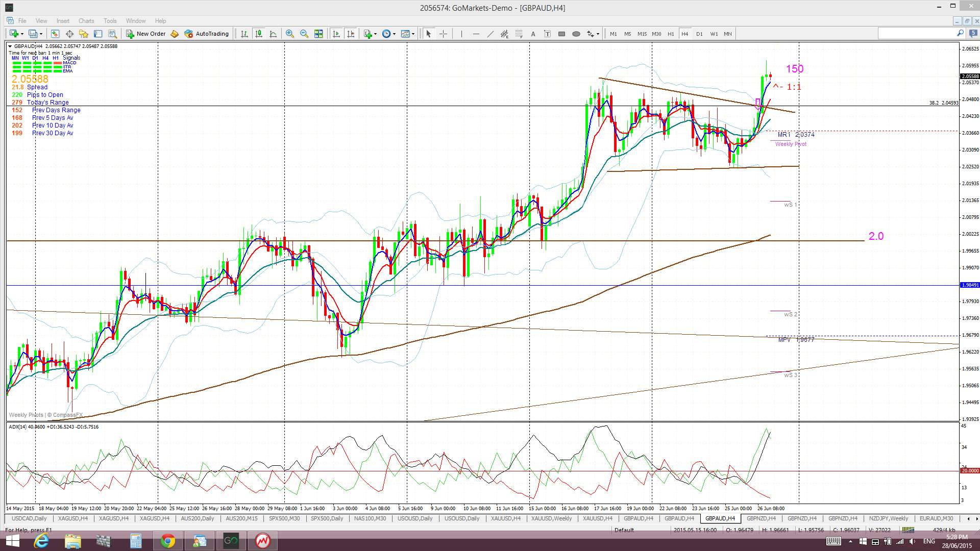Click the New Order button
980x551 pixels.
(146, 34)
